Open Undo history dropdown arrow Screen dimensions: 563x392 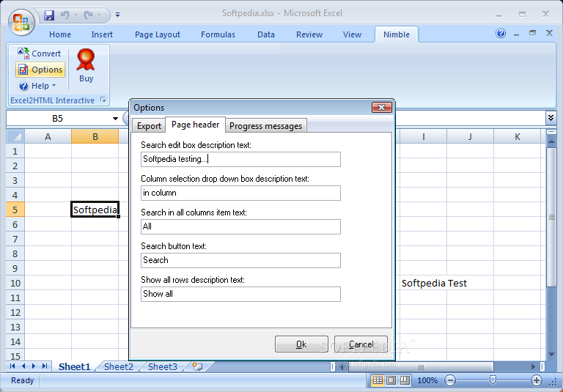click(76, 15)
